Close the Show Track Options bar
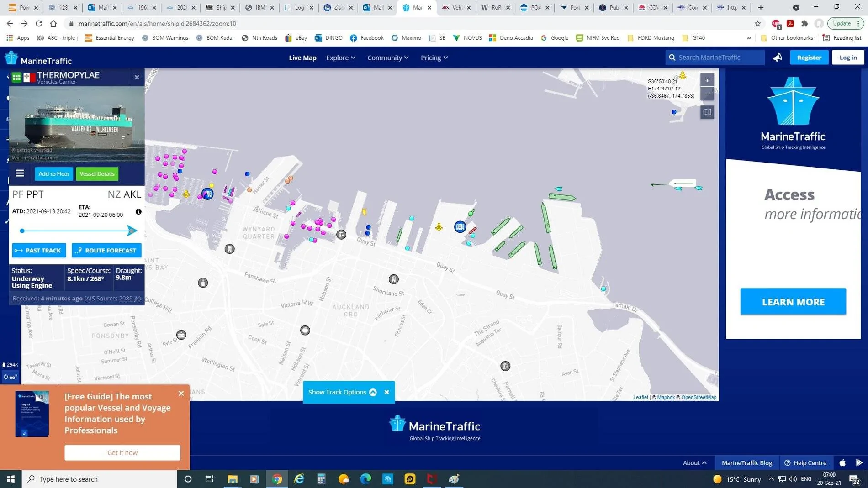The height and width of the screenshot is (488, 868). pyautogui.click(x=386, y=392)
